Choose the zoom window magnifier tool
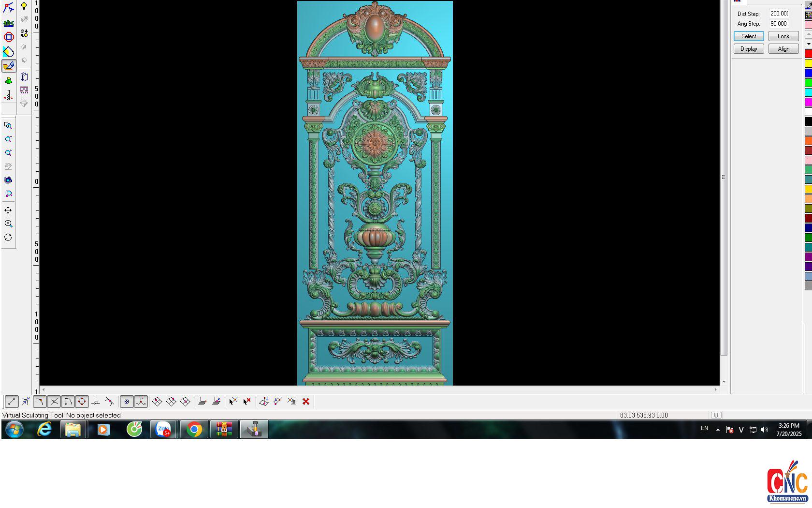Viewport: 812px width, 508px height. 8,126
